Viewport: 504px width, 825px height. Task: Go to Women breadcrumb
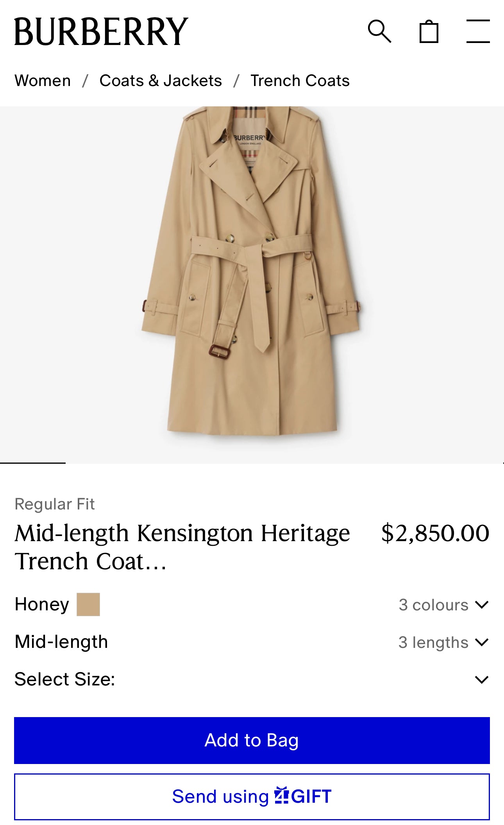pos(43,81)
